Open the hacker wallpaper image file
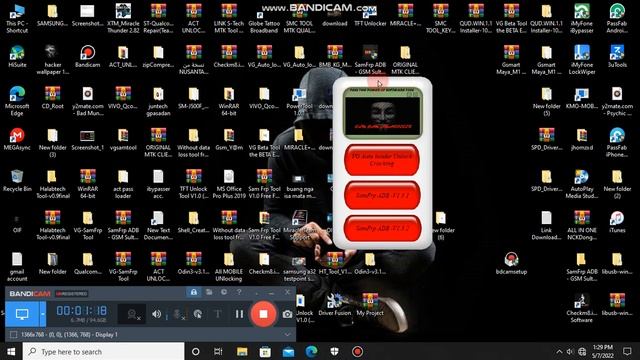 (x=52, y=60)
